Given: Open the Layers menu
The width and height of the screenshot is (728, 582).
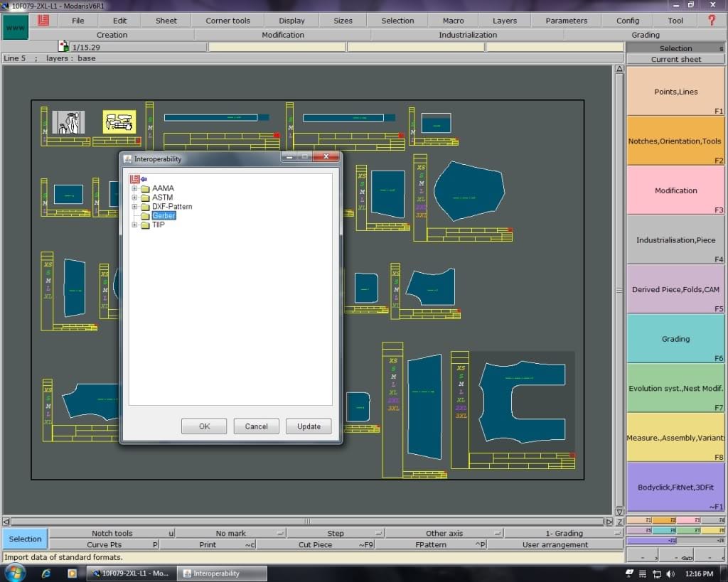Looking at the screenshot, I should pos(505,21).
